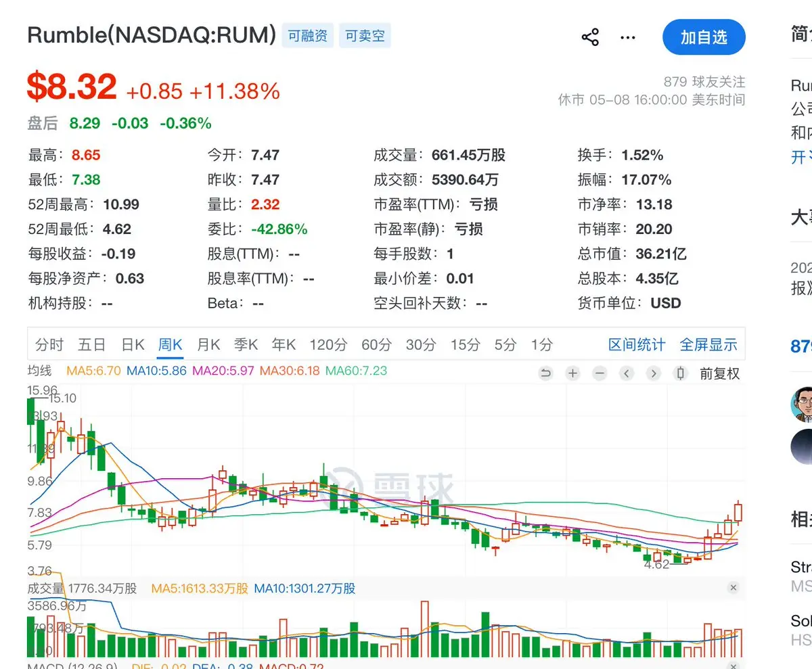Viewport: 812px width, 669px height.
Task: Click the 成交额 5390.64万 value
Action: 465,180
